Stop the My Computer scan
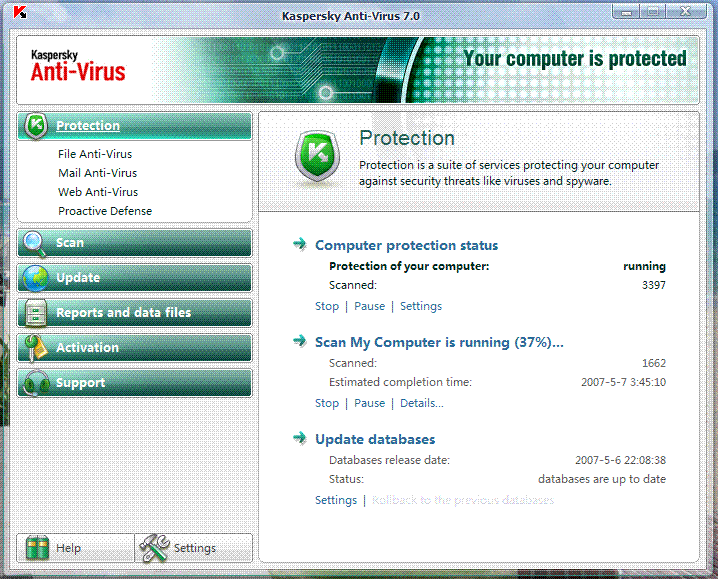Screen dimensions: 718x579 pyautogui.click(x=327, y=403)
